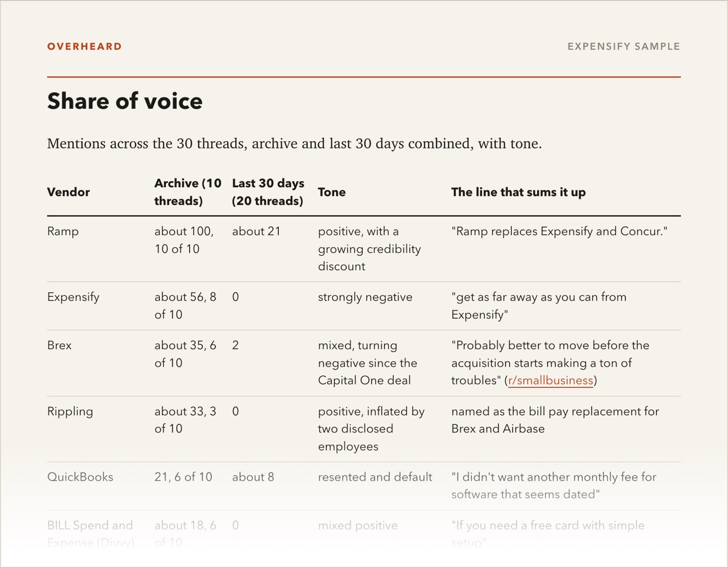The image size is (728, 568).
Task: Click quote 'Probably better to move before the acquisition'
Action: click(550, 363)
